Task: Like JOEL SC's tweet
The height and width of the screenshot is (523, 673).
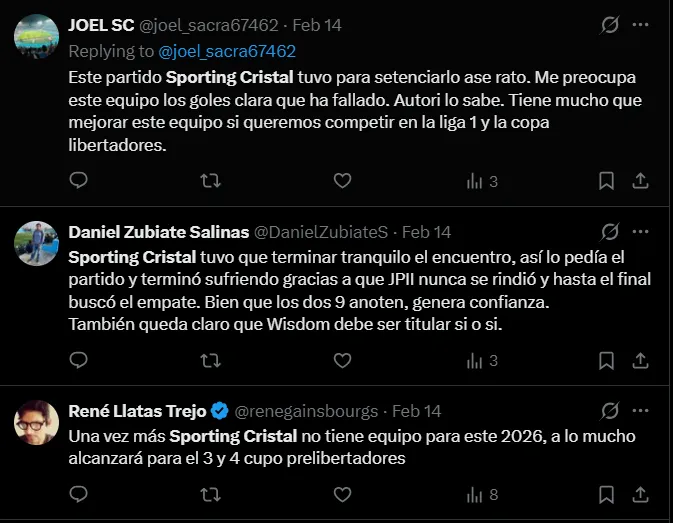Action: 342,181
